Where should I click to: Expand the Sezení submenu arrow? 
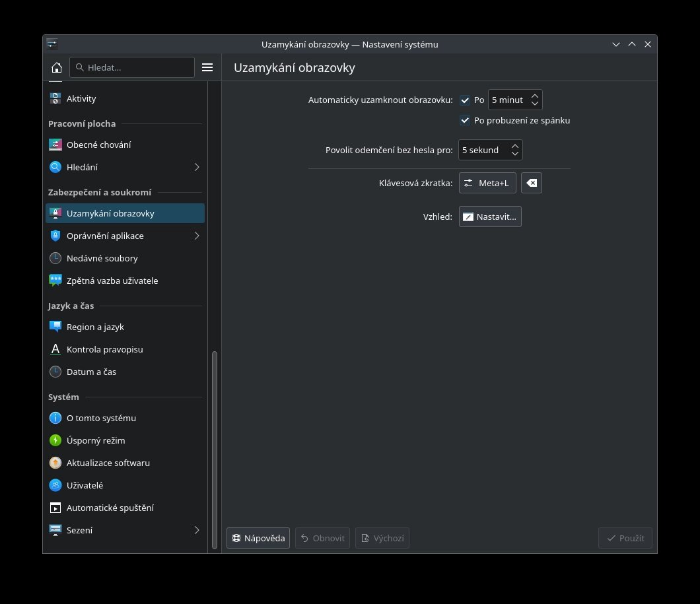coord(196,530)
